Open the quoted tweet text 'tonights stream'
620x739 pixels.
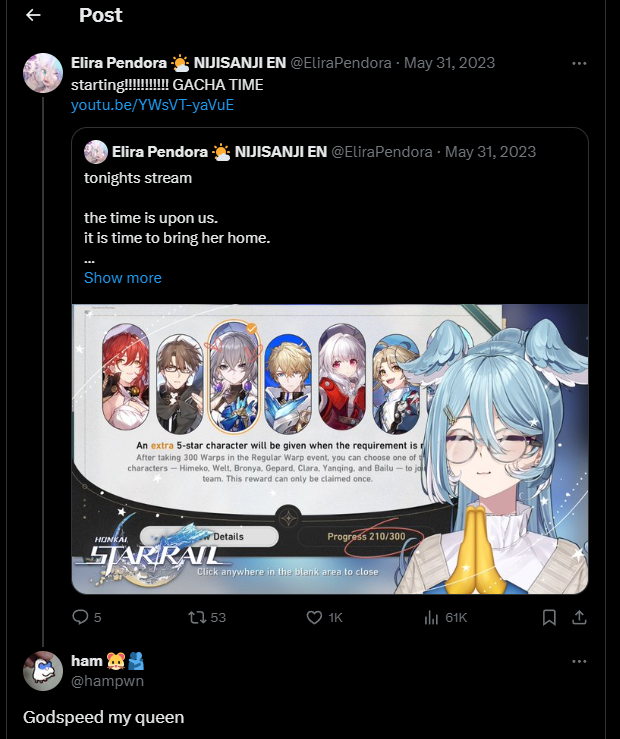pos(138,178)
